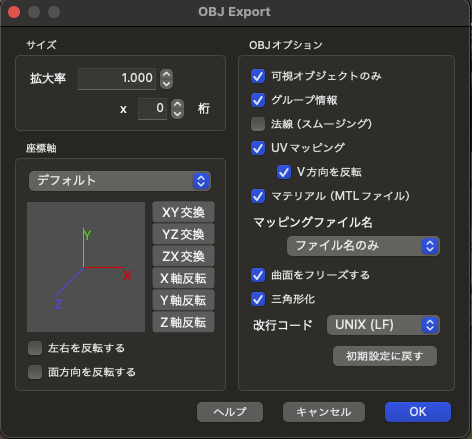Enable 法線 (スムージング) checkbox
The image size is (472, 439).
(x=258, y=124)
